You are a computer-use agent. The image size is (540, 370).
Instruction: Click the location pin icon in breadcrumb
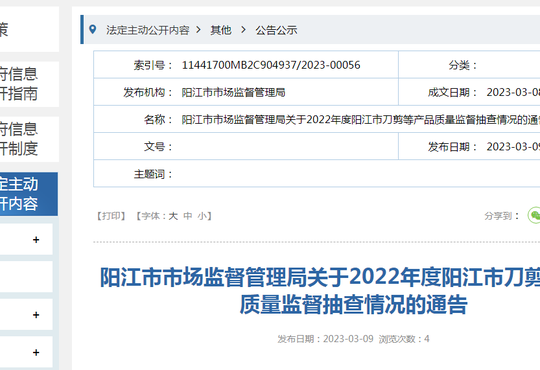(92, 29)
